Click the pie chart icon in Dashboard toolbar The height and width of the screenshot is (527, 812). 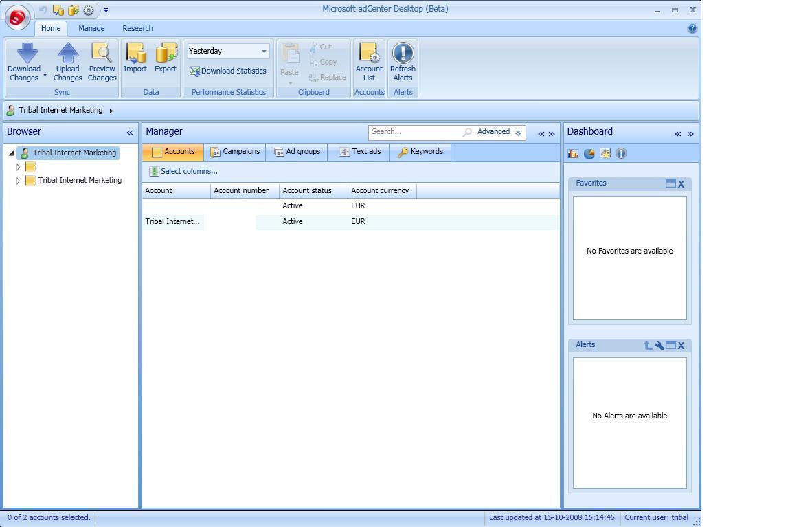point(589,153)
